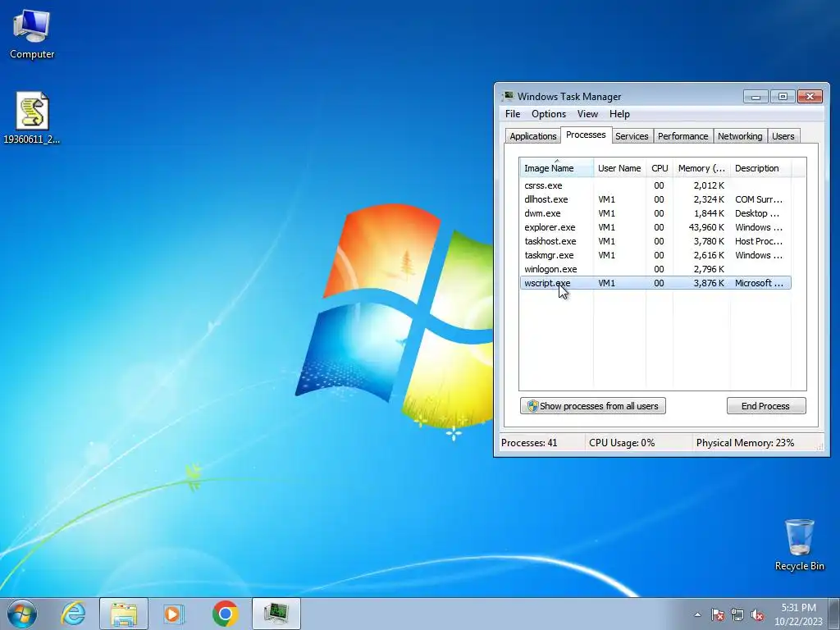
Task: Click the Show Desktop strip on the taskbar
Action: coord(834,614)
